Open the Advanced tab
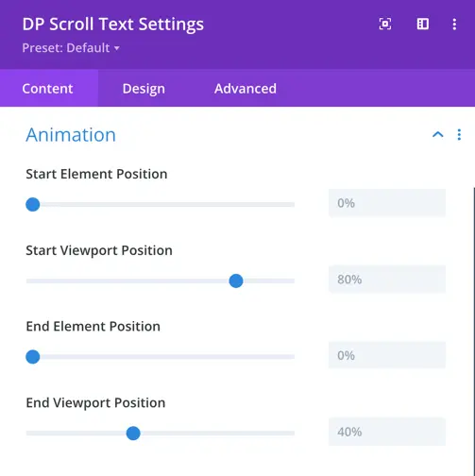The height and width of the screenshot is (476, 475). 246,89
